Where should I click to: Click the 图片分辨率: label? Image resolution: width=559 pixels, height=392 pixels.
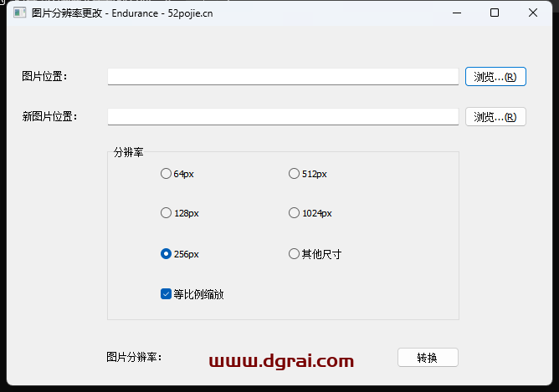134,357
